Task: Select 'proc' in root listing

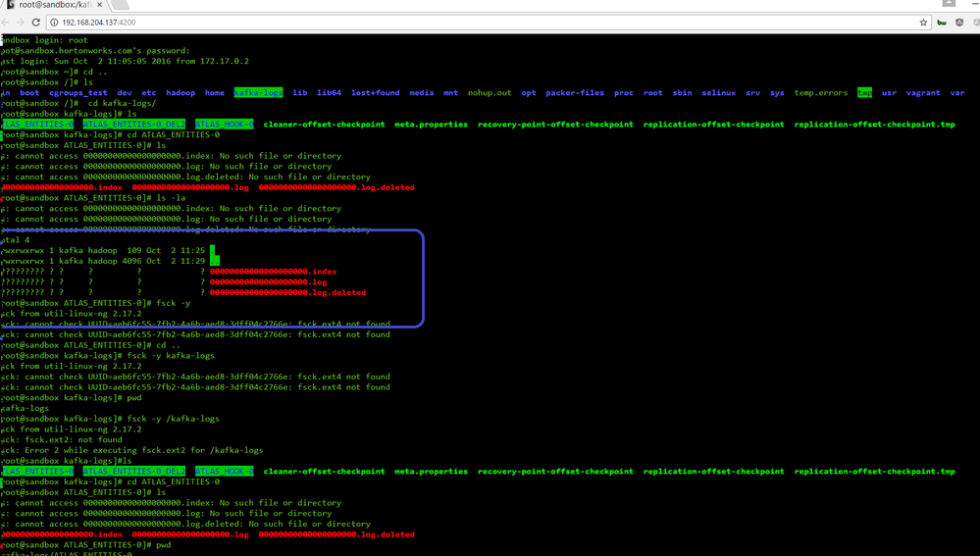Action: point(624,92)
